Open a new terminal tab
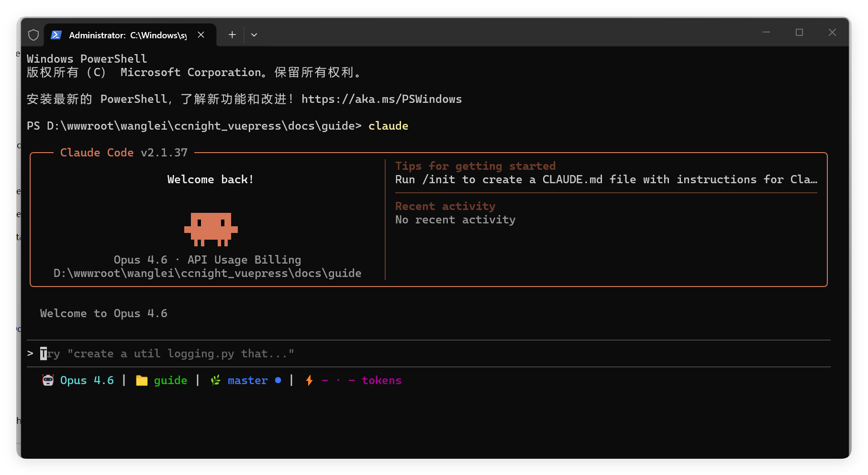This screenshot has height=475, width=868. tap(232, 35)
